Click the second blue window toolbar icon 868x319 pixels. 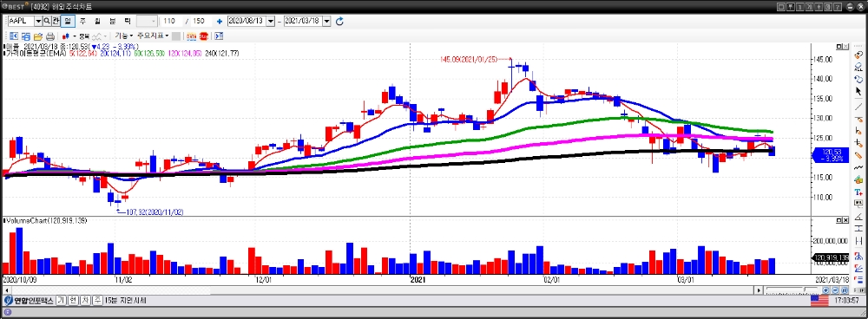click(26, 36)
